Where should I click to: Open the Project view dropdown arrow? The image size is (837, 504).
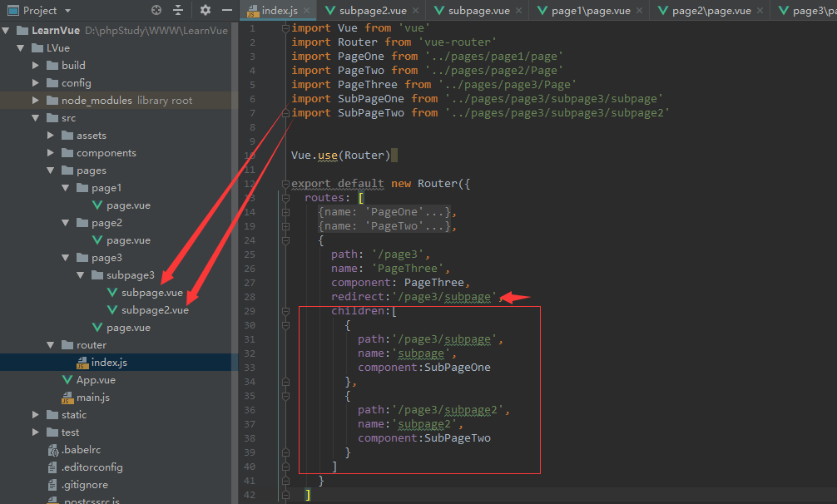point(67,11)
